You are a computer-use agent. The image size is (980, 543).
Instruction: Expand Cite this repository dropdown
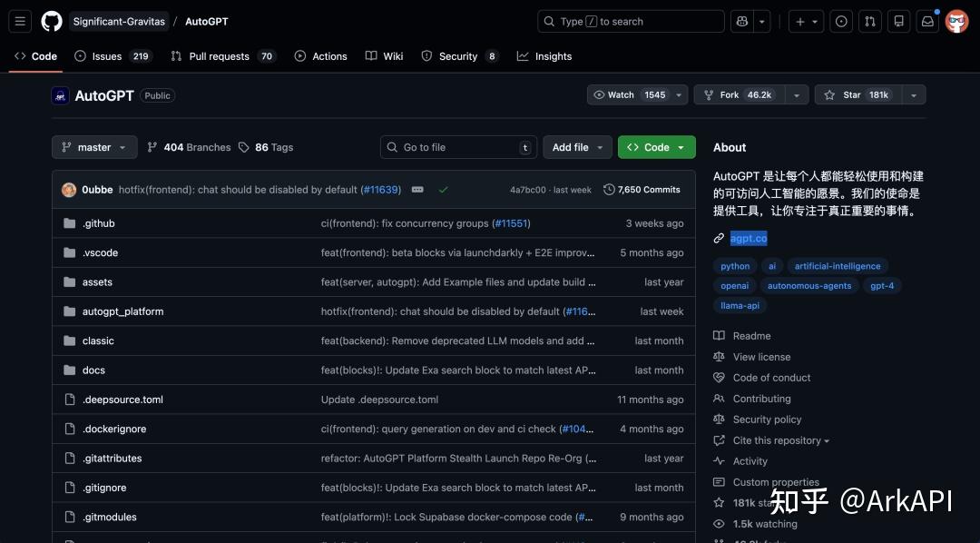(780, 440)
